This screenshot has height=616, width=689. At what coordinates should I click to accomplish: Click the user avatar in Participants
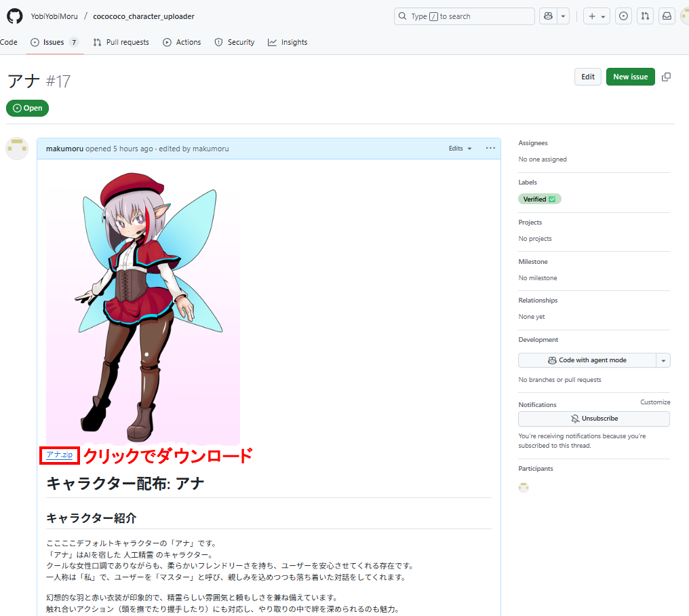pos(524,487)
